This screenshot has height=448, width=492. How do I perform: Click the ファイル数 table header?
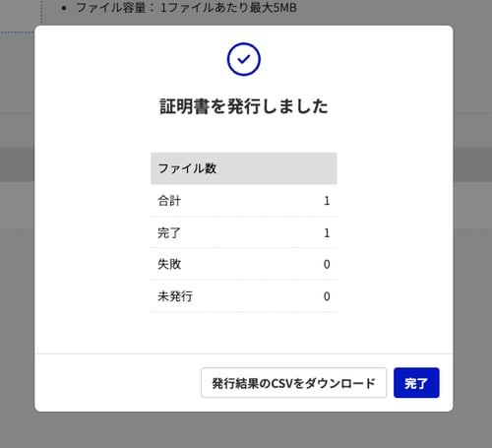click(244, 168)
